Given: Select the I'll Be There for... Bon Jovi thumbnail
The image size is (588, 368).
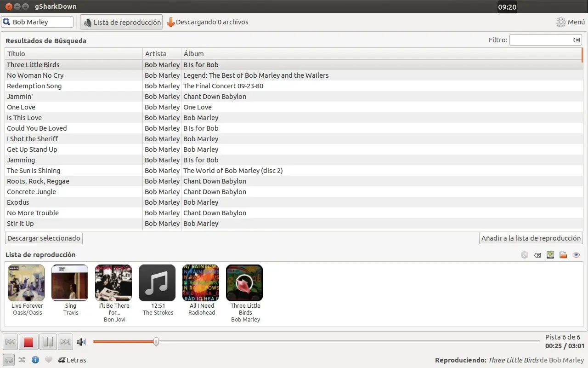Looking at the screenshot, I should click(113, 283).
